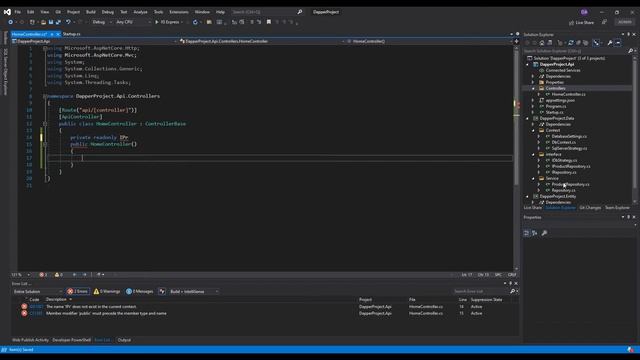This screenshot has height=360, width=640.
Task: Toggle the Warnings filter in the Error List
Action: [x=107, y=291]
